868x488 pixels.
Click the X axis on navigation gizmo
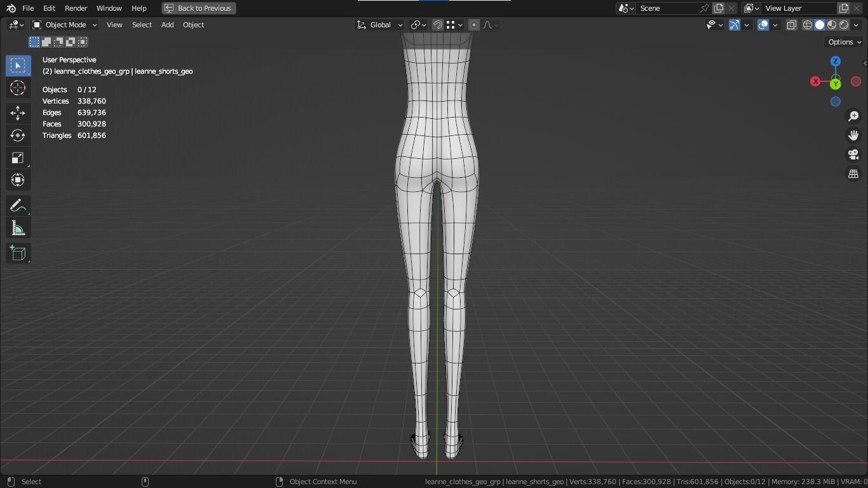pyautogui.click(x=815, y=81)
